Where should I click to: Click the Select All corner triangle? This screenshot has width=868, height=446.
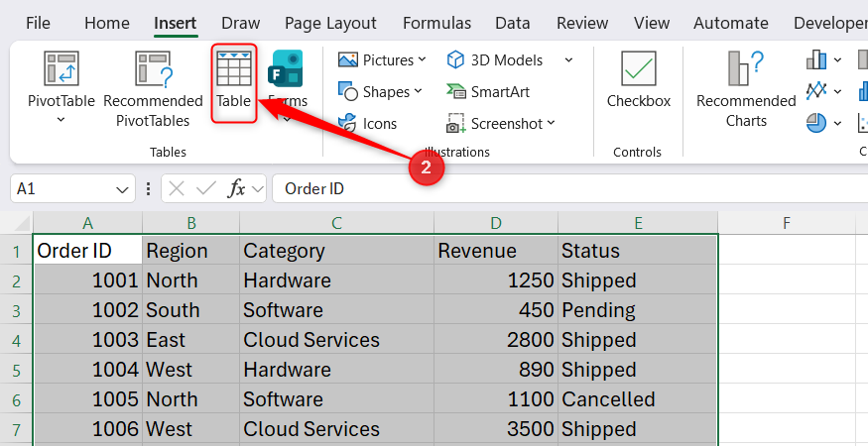(x=21, y=222)
